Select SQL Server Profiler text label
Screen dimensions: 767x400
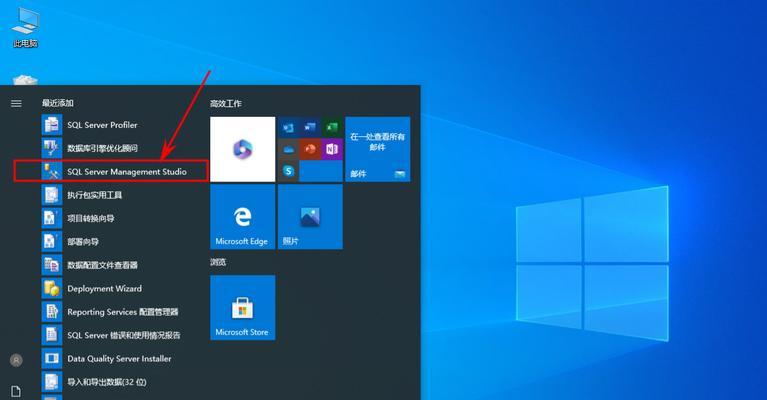tap(102, 125)
